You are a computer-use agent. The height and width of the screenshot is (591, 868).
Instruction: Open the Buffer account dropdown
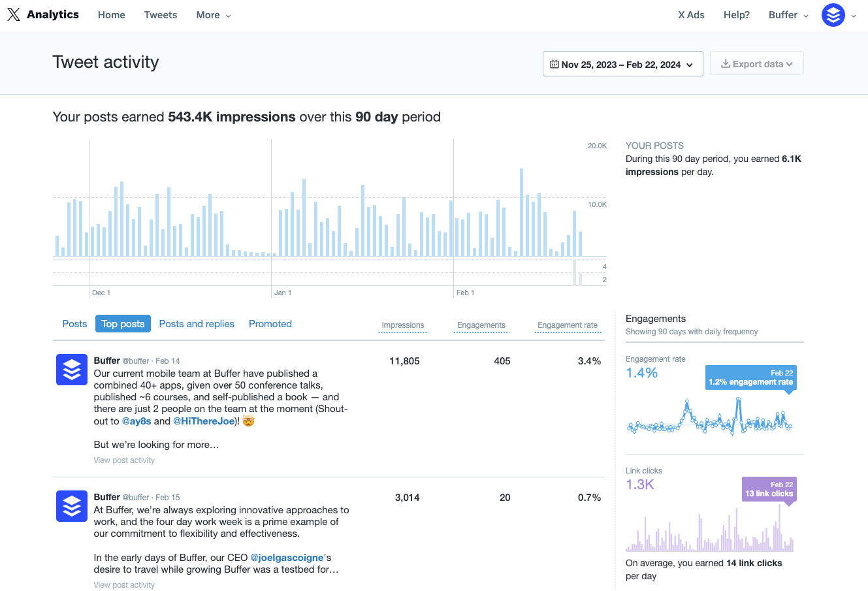coord(788,15)
